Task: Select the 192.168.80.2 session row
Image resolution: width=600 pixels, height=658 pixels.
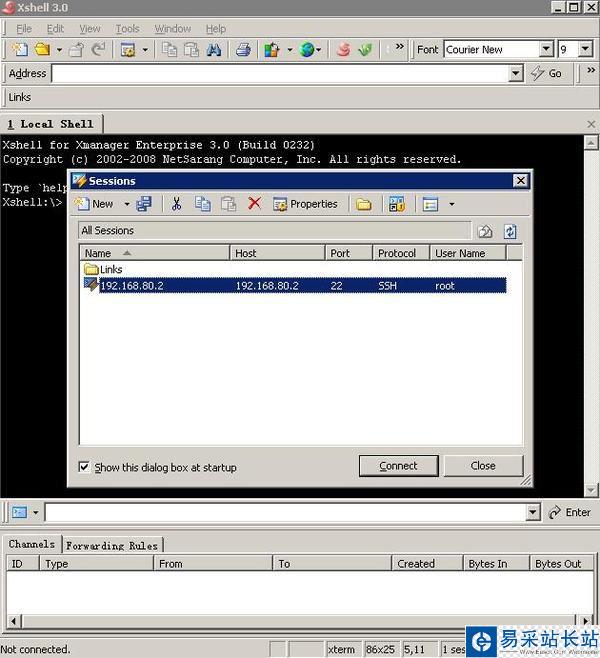Action: coord(295,286)
